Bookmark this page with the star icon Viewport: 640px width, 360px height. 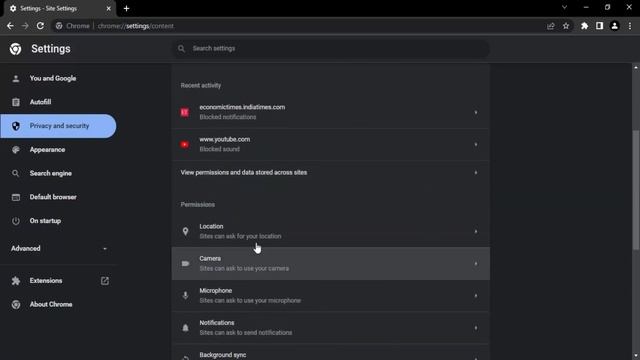coord(566,26)
